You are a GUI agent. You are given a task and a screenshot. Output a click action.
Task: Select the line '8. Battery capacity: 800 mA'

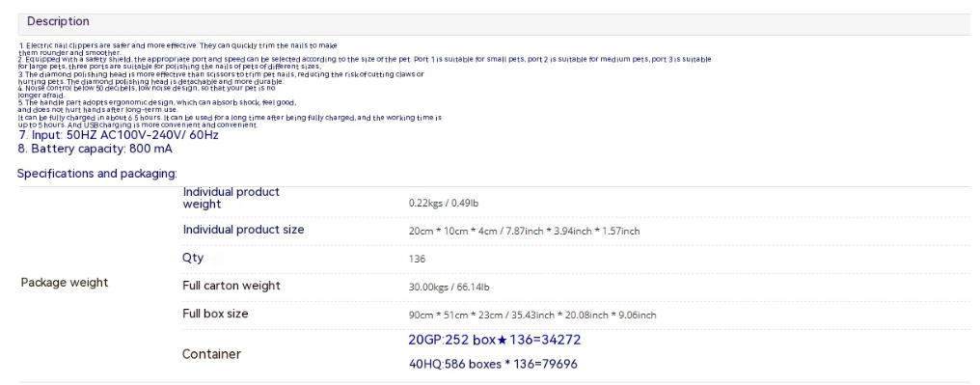tap(95, 150)
